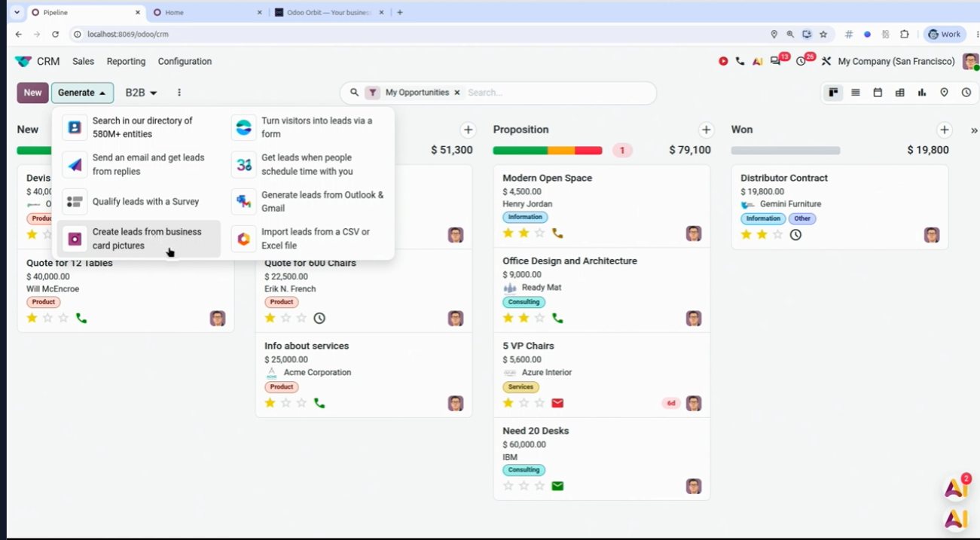Set third star on Distributor Contract
This screenshot has width=980, height=540.
point(777,235)
